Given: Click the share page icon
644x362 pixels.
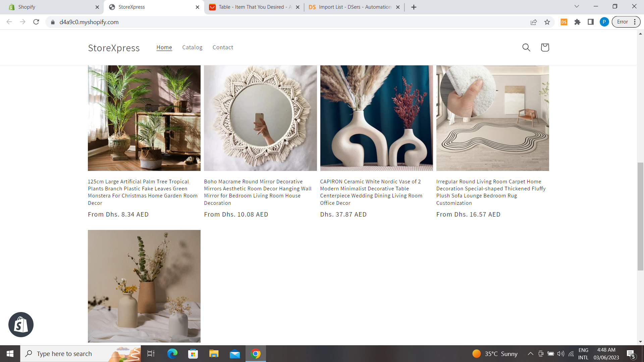Looking at the screenshot, I should pos(534,22).
